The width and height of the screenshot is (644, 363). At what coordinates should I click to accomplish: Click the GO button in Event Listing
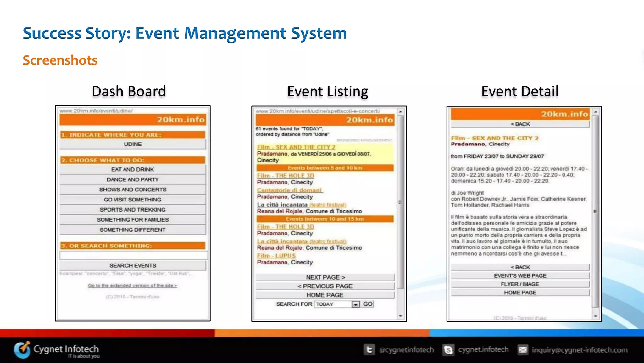coord(368,304)
